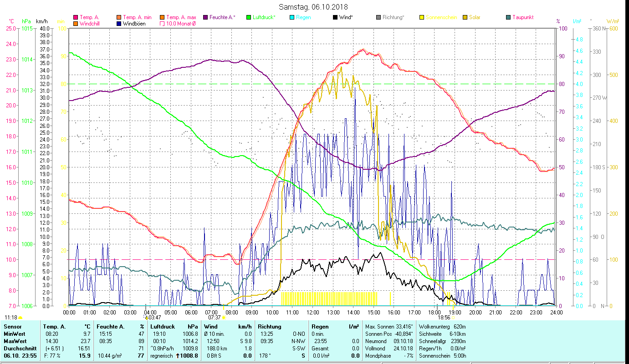Click maximum temperature value 23.7

[85, 341]
